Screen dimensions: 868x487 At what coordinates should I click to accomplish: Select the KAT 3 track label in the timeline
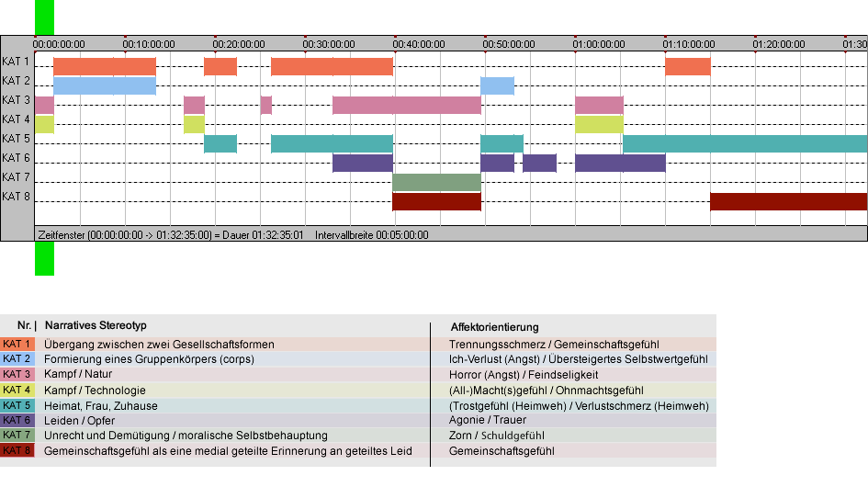[x=16, y=100]
